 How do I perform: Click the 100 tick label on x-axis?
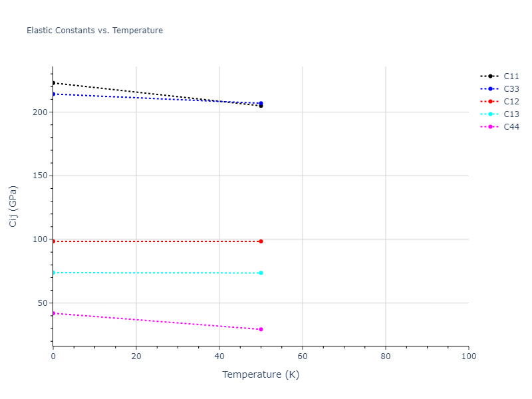(468, 357)
